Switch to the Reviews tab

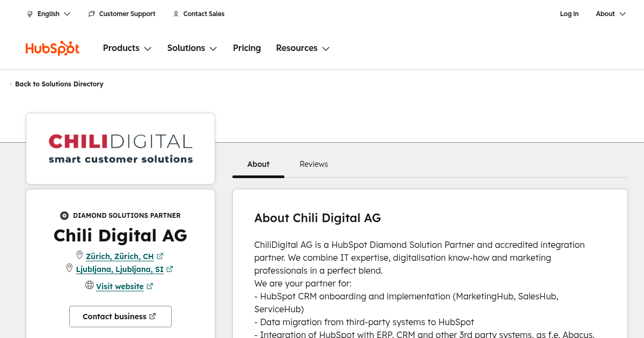pos(313,164)
